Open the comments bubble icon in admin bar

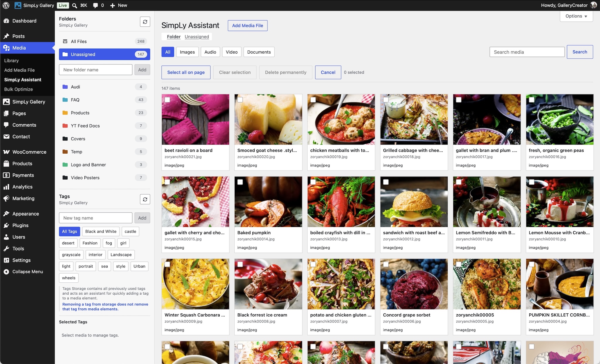(x=96, y=5)
